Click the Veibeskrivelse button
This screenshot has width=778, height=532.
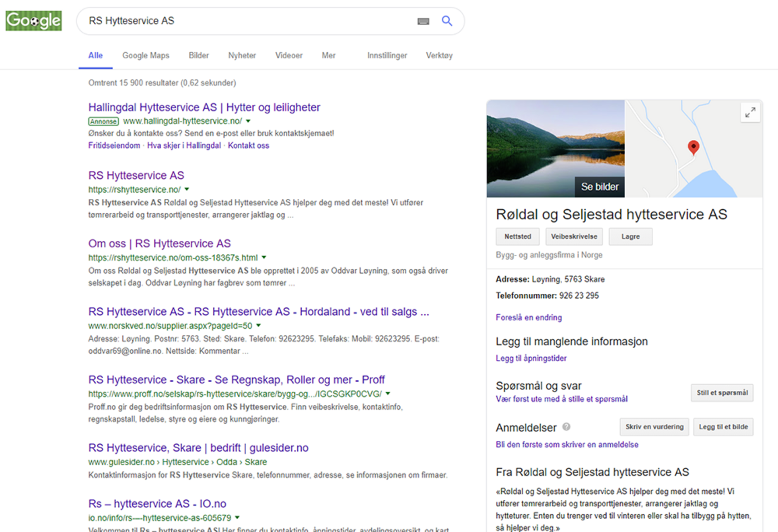coord(574,237)
